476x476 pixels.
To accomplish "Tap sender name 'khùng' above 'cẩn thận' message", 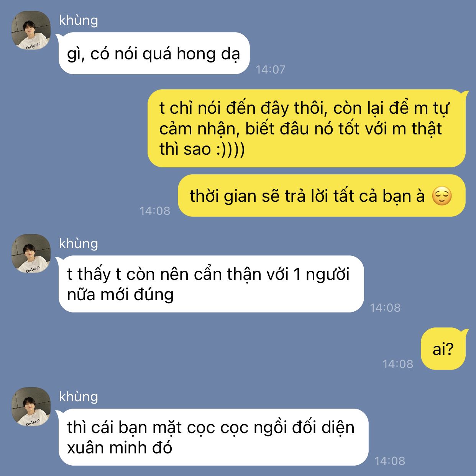I will click(79, 243).
